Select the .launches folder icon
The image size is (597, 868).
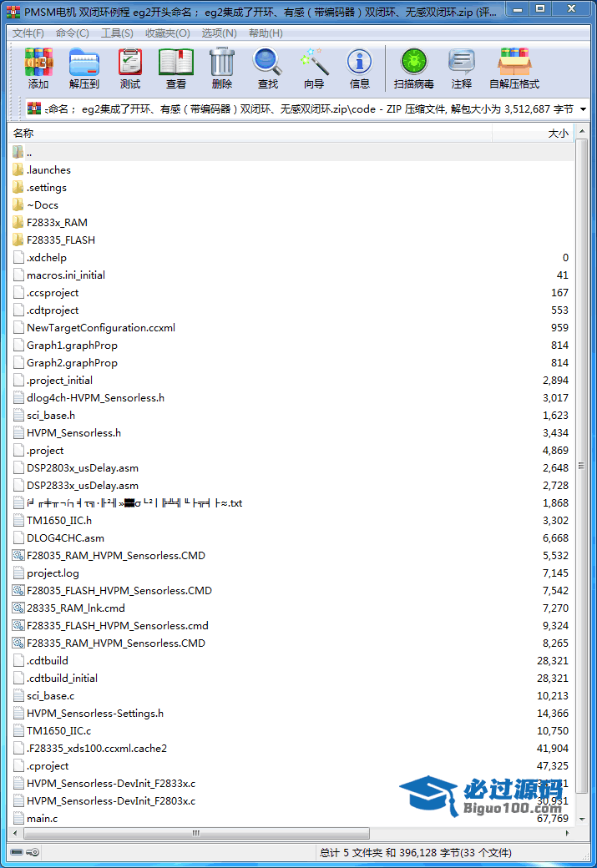18,169
